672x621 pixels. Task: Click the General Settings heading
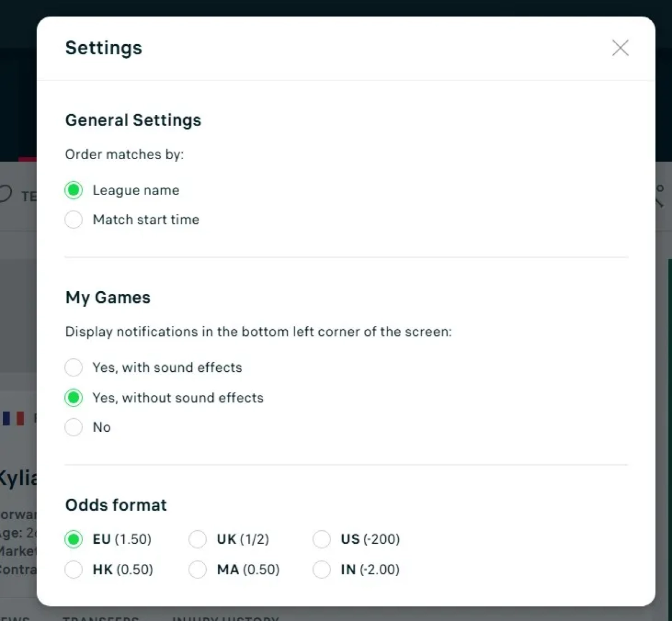(133, 120)
